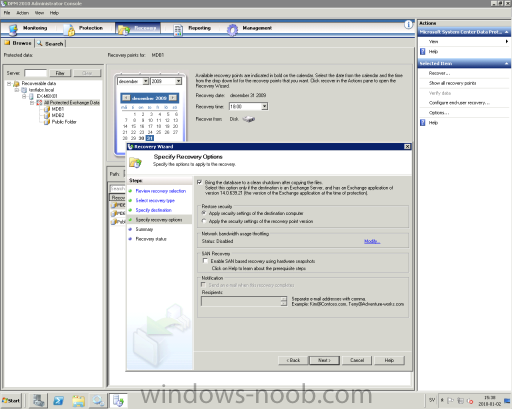Click the wizard Back button

tap(293, 360)
